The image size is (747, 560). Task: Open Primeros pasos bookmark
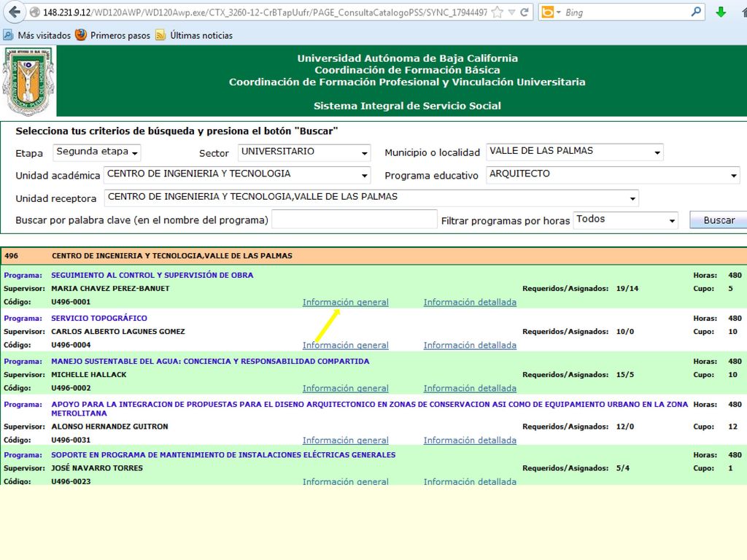point(113,35)
